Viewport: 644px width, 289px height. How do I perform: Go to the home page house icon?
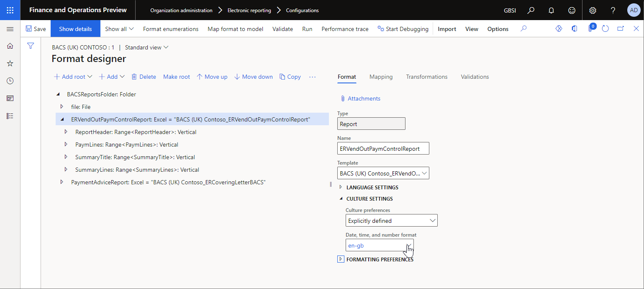click(10, 46)
